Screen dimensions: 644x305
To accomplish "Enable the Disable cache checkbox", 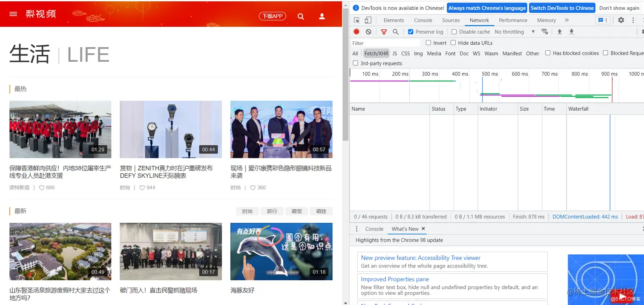I will 454,32.
